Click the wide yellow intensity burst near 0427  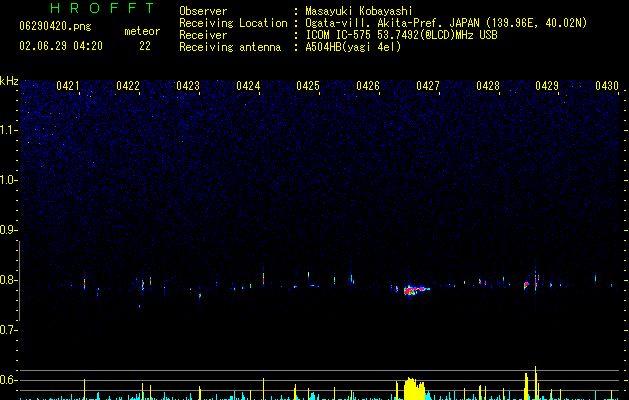click(414, 388)
